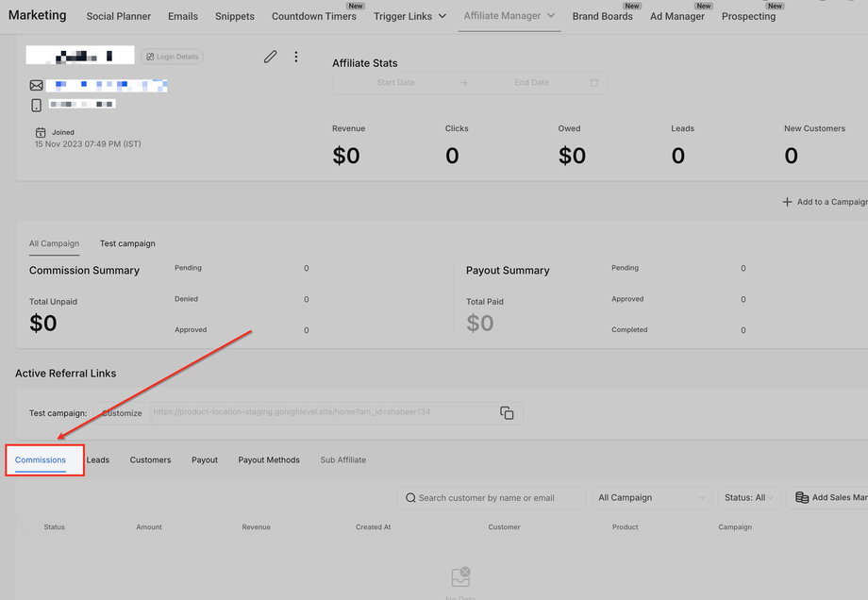The width and height of the screenshot is (868, 600).
Task: Click the email envelope icon
Action: pyautogui.click(x=37, y=86)
